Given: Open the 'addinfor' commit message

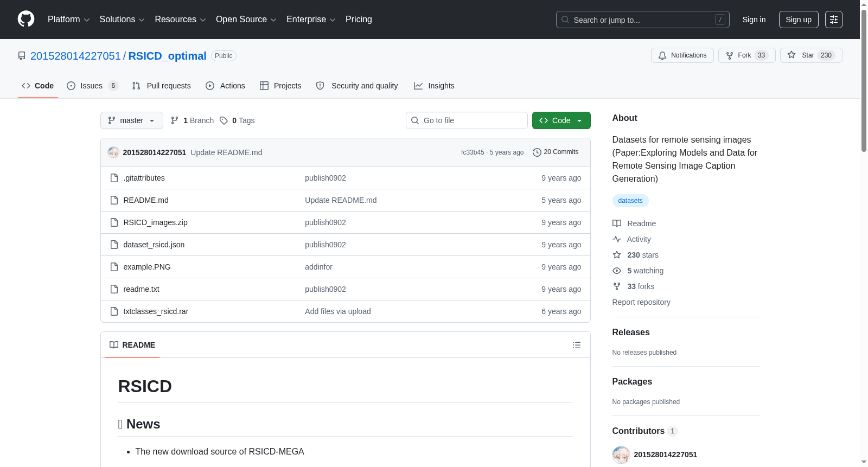Looking at the screenshot, I should [319, 267].
